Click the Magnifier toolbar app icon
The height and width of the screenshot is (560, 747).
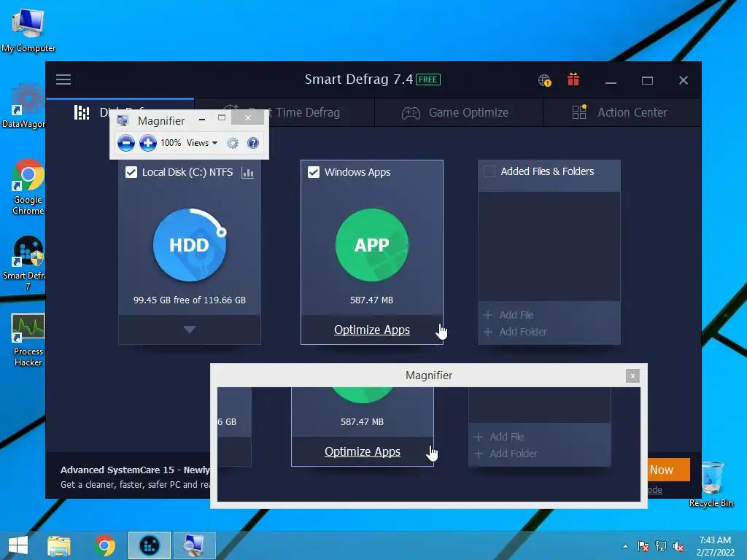click(x=123, y=120)
